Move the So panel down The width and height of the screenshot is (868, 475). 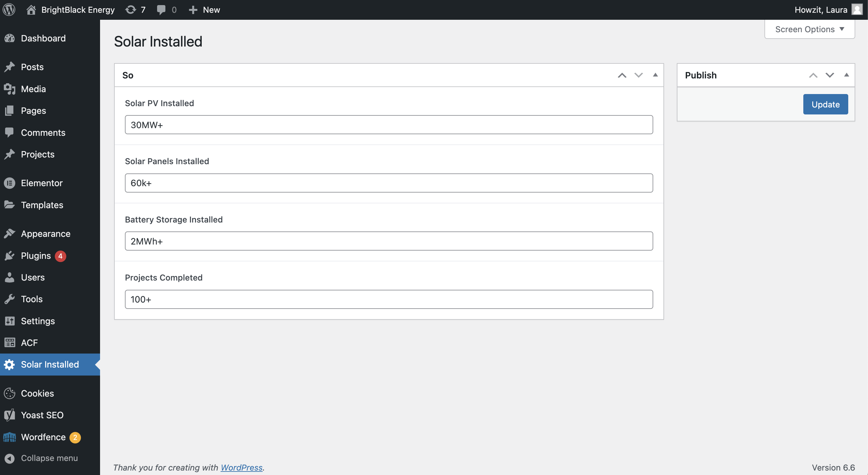[x=638, y=75]
